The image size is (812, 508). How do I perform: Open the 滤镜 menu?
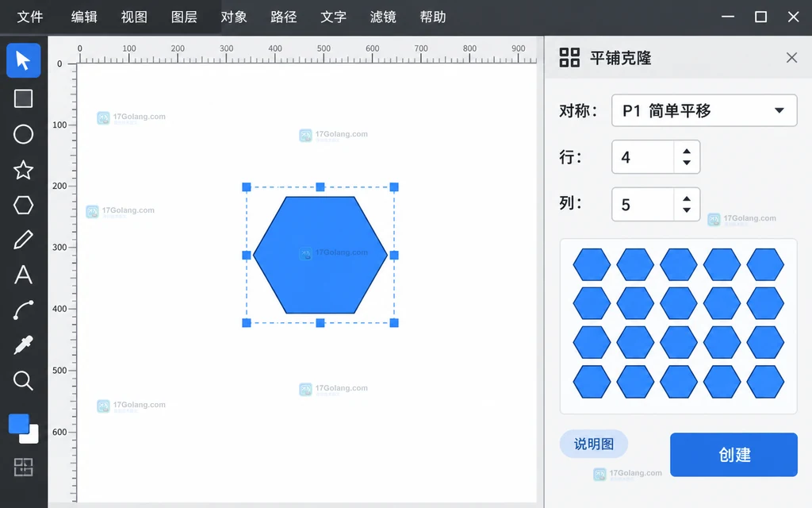click(383, 17)
